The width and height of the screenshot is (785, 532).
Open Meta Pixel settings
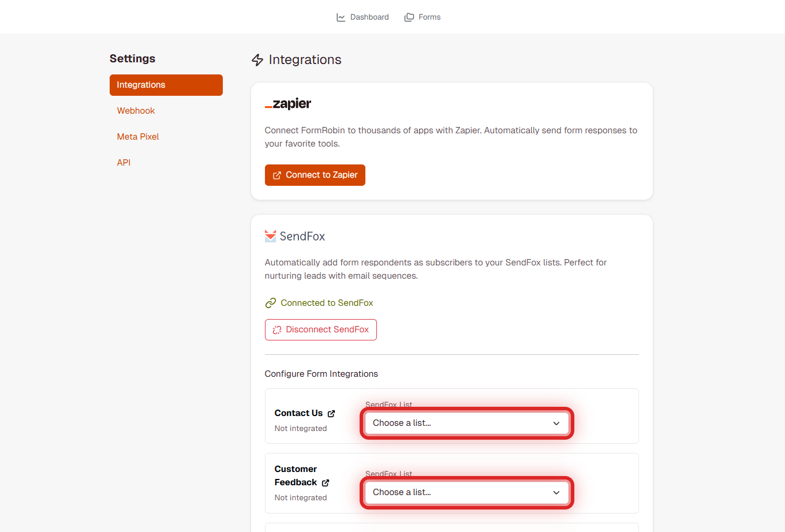pyautogui.click(x=138, y=136)
